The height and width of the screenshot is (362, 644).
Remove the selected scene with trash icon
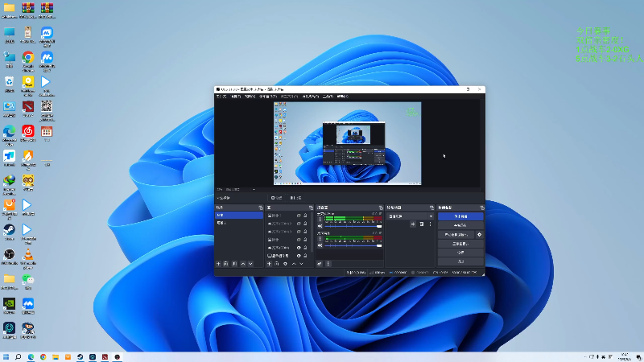[x=226, y=264]
